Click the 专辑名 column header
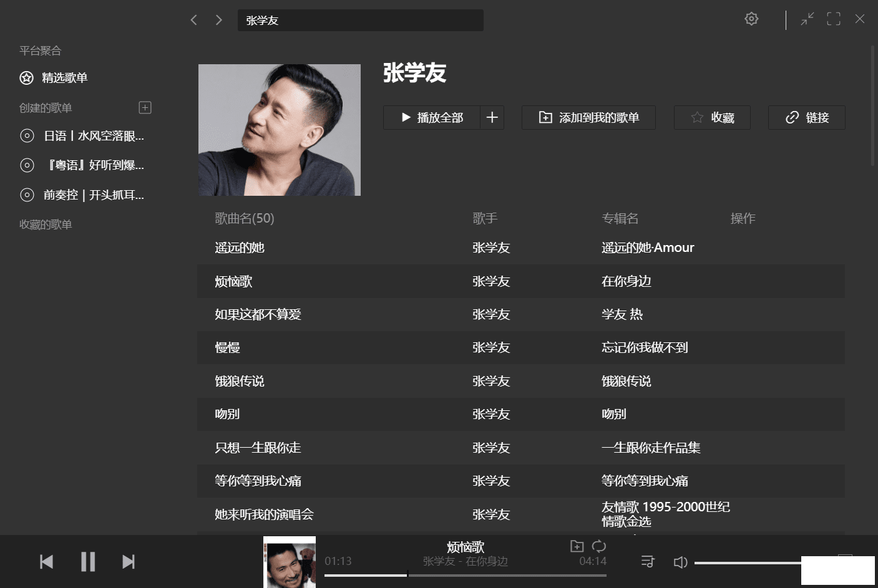Screen dimensions: 878x588 [620, 218]
